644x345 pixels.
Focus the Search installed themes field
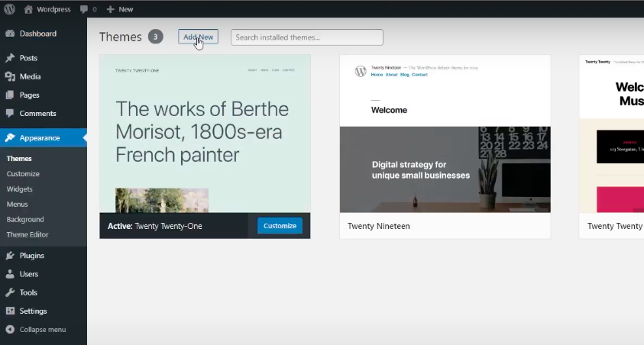click(x=306, y=37)
